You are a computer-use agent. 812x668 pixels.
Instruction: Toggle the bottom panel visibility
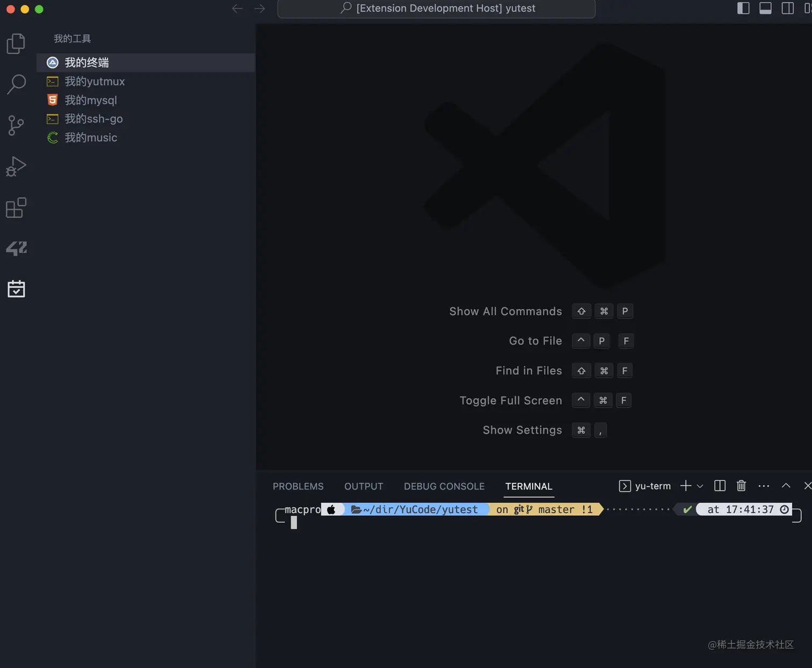[x=765, y=8]
